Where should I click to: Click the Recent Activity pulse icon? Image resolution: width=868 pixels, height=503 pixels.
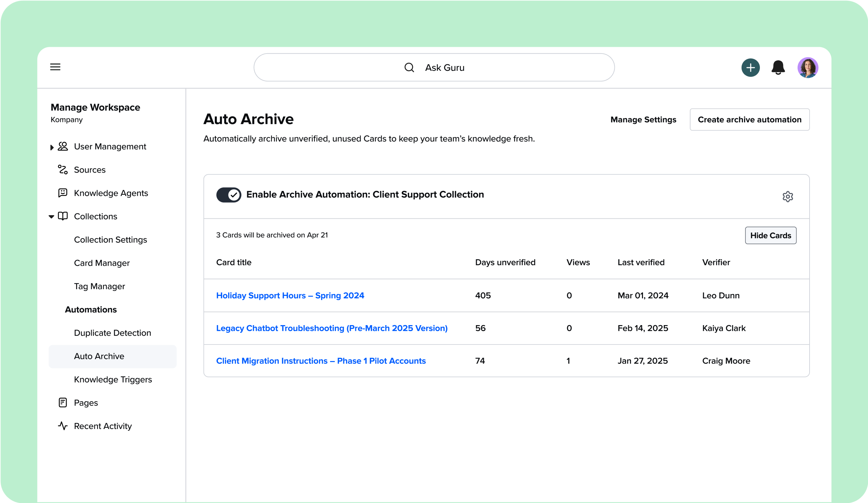pyautogui.click(x=63, y=426)
